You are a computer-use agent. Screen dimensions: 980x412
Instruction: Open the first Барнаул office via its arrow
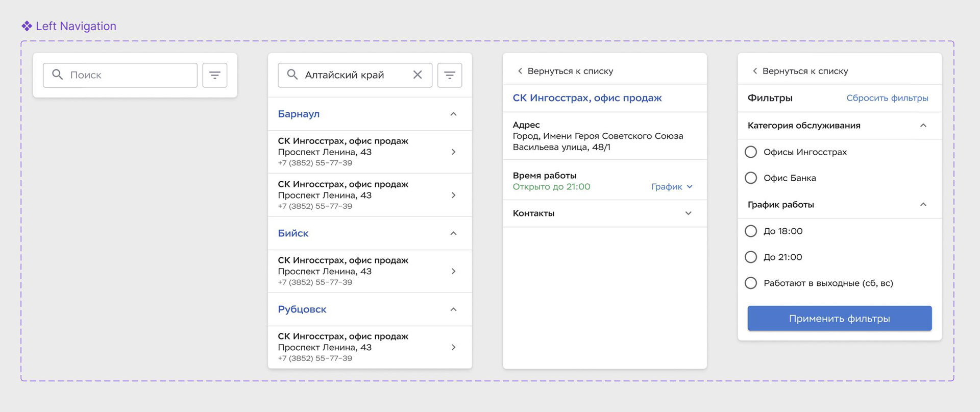pos(453,152)
